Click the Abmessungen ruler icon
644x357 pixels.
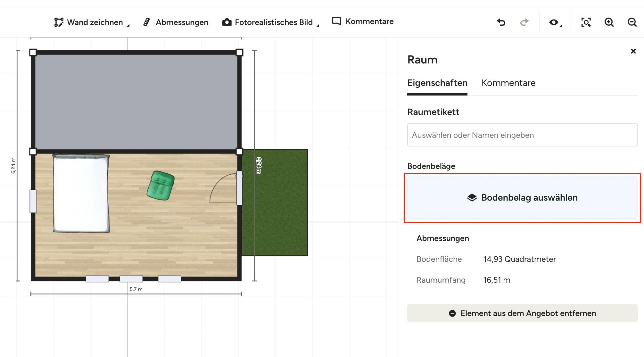pos(146,22)
